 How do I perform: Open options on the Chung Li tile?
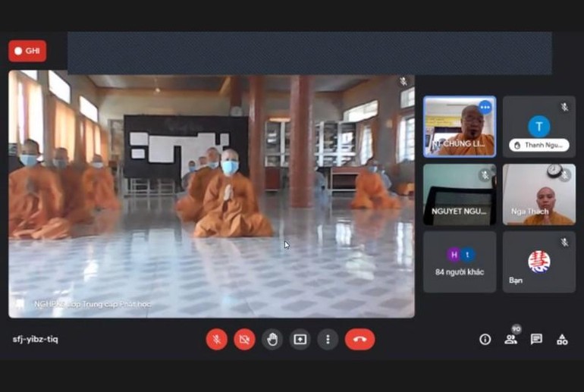(x=485, y=107)
